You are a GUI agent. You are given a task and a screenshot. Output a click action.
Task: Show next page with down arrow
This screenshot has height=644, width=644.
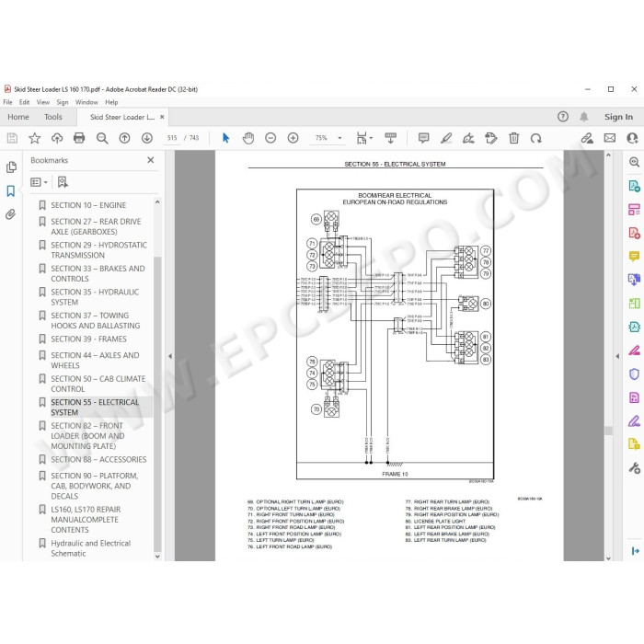click(147, 138)
